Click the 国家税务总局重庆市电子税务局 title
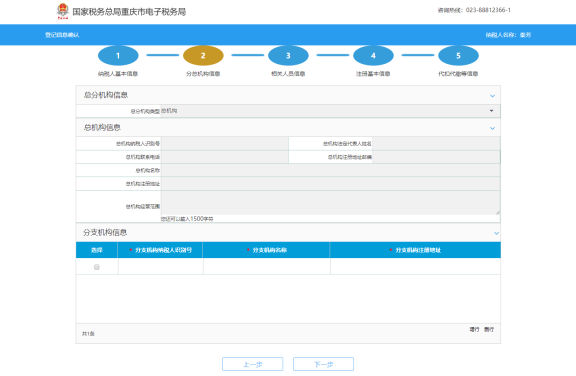Screen dimensions: 576x376 129,12
